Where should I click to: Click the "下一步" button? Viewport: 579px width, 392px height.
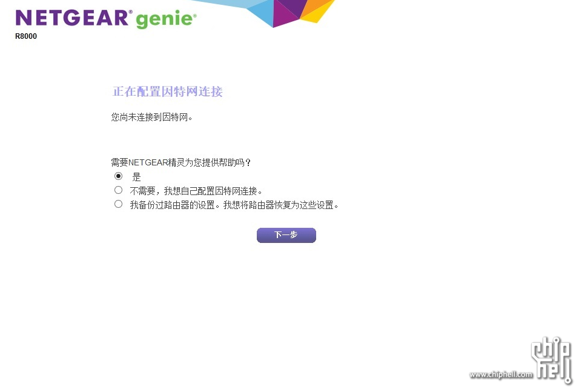pyautogui.click(x=286, y=235)
